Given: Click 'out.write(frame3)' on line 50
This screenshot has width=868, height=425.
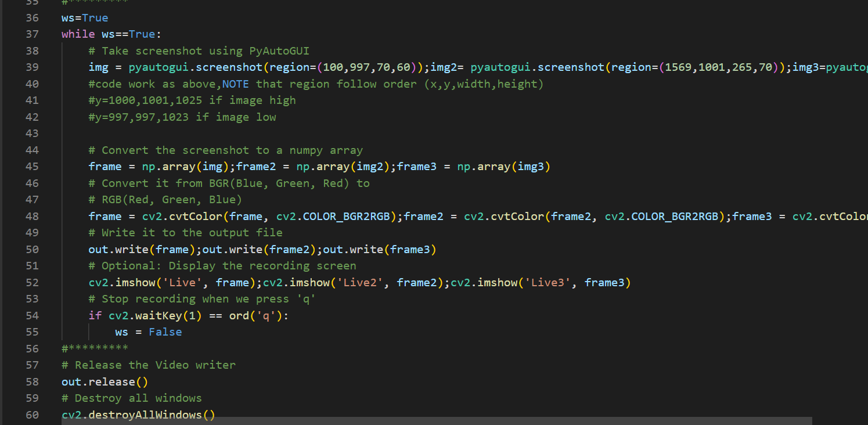Looking at the screenshot, I should (x=380, y=250).
